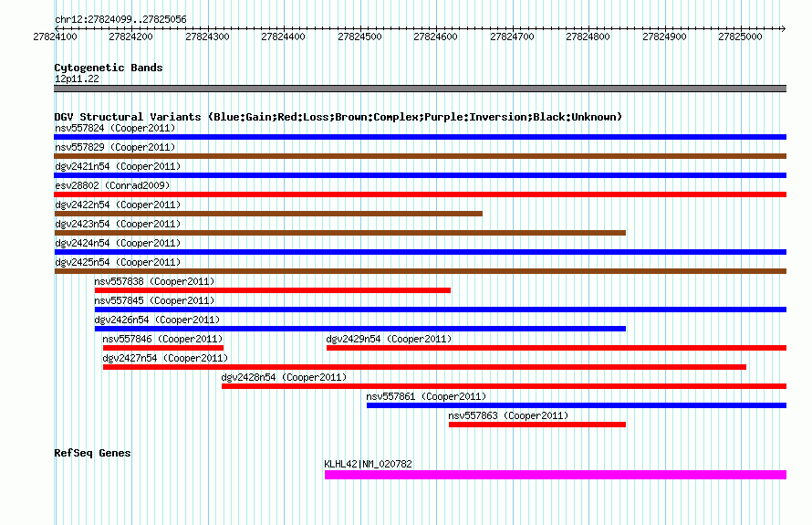Image resolution: width=812 pixels, height=525 pixels.
Task: Click the nsv557863 red loss bar
Action: (x=537, y=425)
